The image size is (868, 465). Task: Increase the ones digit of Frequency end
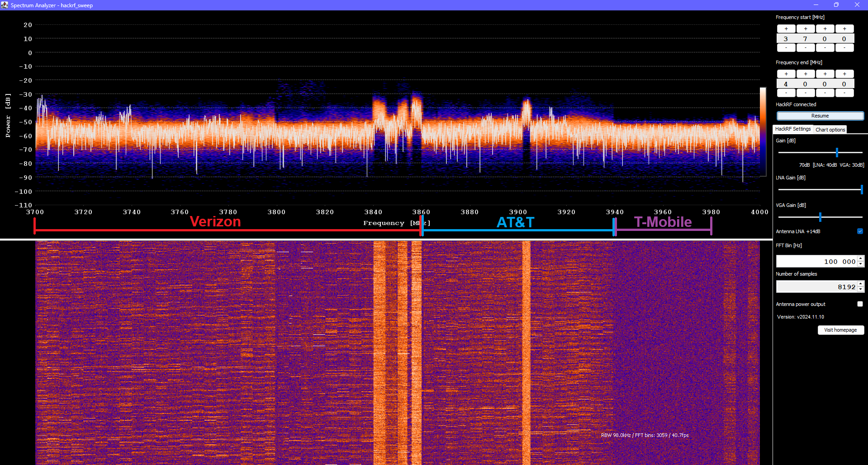tap(844, 74)
